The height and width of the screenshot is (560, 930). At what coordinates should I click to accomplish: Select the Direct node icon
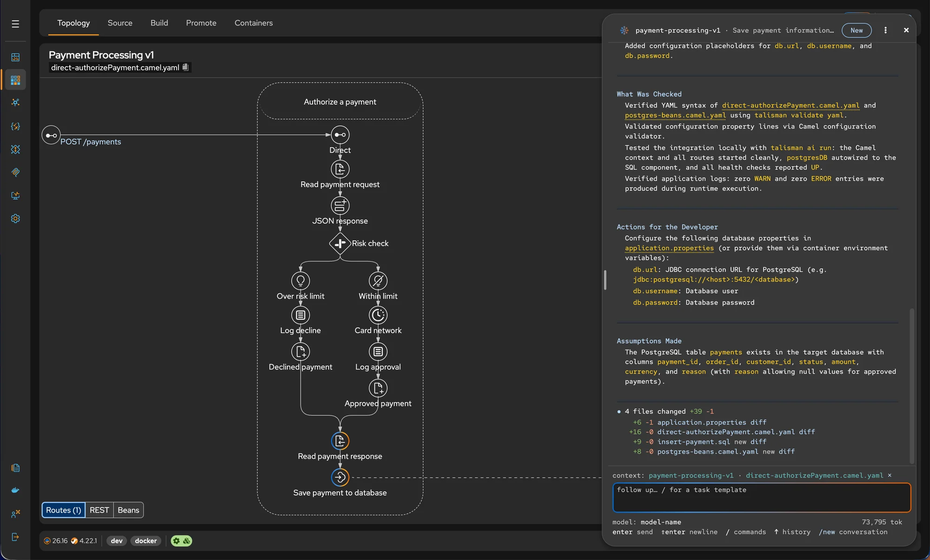[x=340, y=135]
